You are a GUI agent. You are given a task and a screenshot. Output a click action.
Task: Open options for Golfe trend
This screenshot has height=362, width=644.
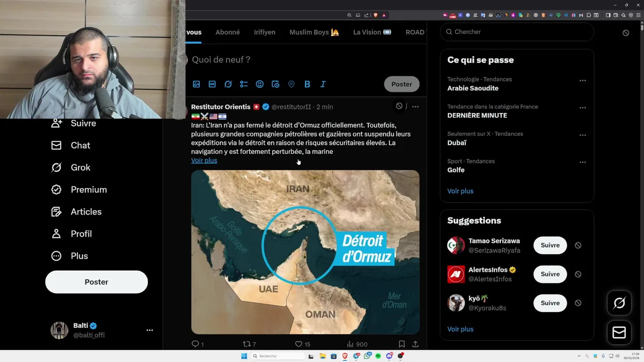coord(583,162)
